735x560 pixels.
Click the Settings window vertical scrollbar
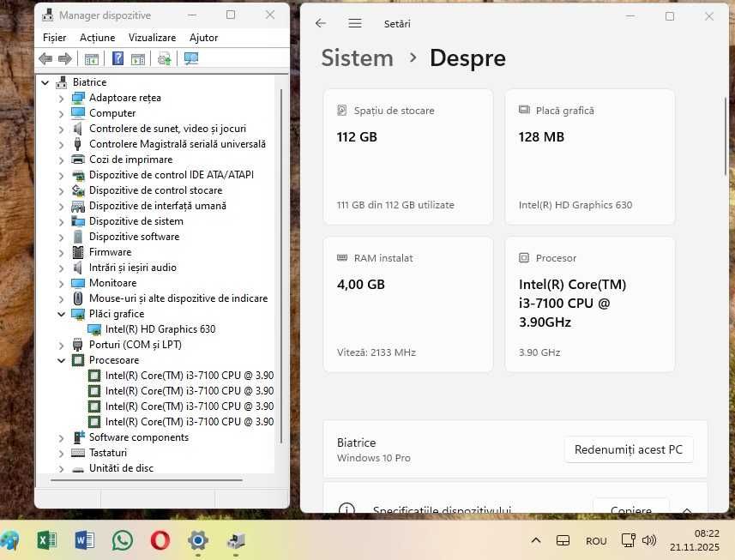coord(726,135)
